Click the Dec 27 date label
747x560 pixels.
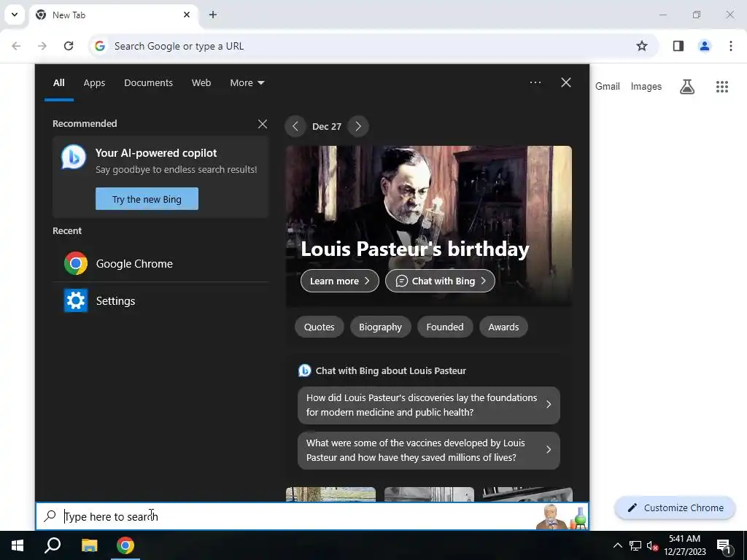click(x=327, y=126)
